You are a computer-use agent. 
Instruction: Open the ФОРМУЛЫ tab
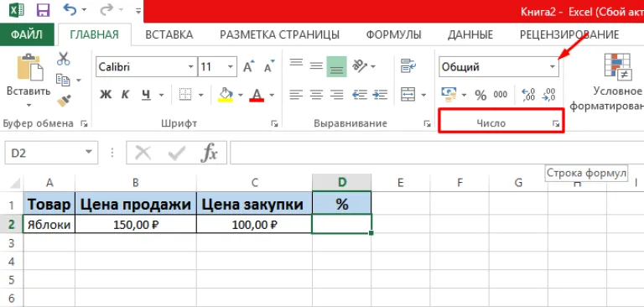[x=394, y=35]
